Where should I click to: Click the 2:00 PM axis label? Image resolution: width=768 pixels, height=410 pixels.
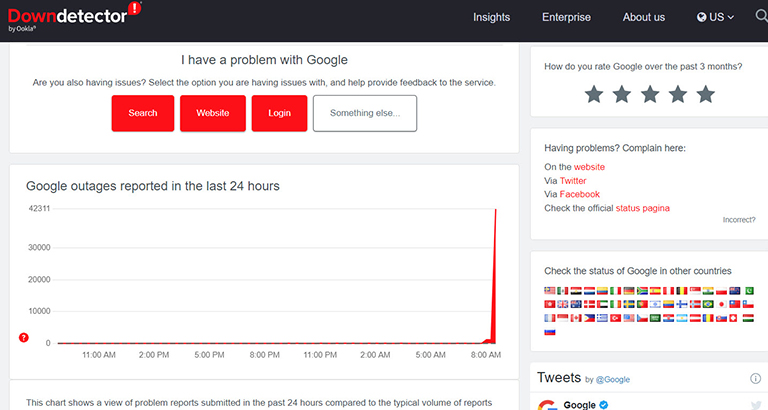tap(154, 355)
